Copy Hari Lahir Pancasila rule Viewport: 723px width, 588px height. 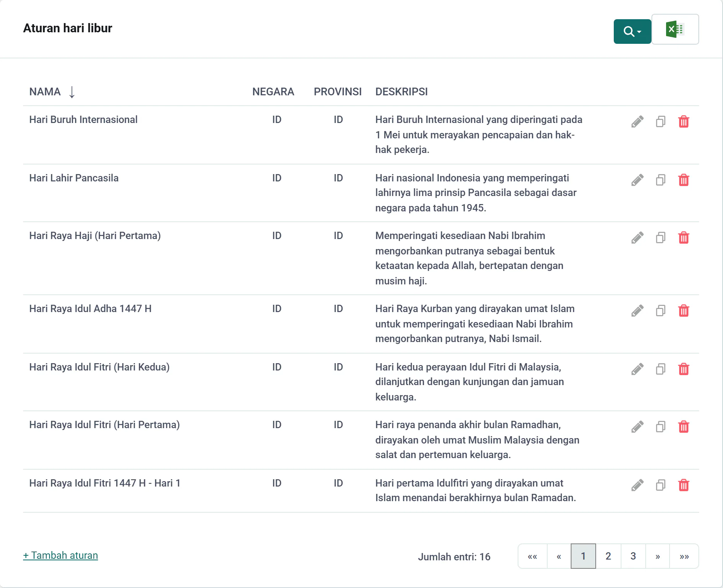pyautogui.click(x=660, y=180)
